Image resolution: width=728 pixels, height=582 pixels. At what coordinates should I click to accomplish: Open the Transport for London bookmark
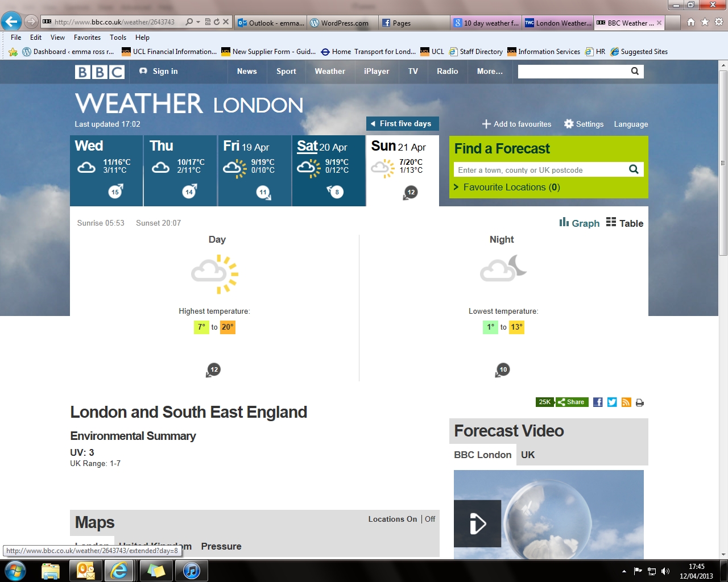click(368, 52)
